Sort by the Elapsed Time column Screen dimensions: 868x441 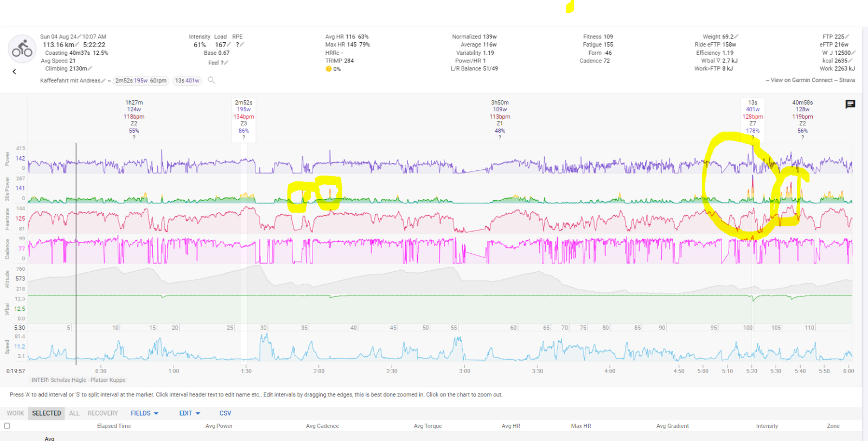point(114,426)
